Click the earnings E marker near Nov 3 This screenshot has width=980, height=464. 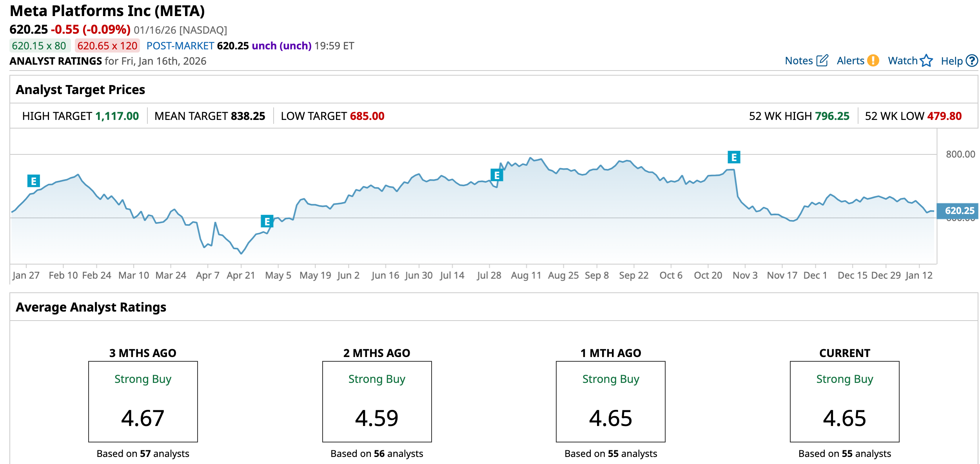click(734, 157)
